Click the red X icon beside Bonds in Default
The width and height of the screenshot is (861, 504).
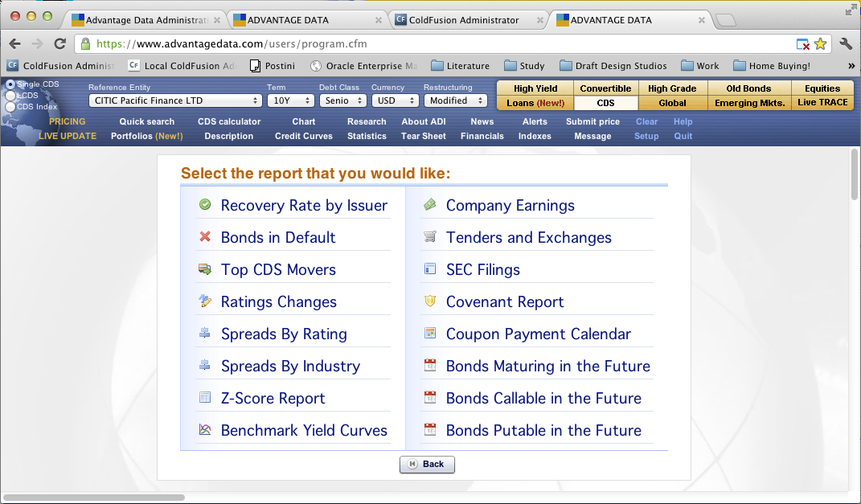pos(205,236)
